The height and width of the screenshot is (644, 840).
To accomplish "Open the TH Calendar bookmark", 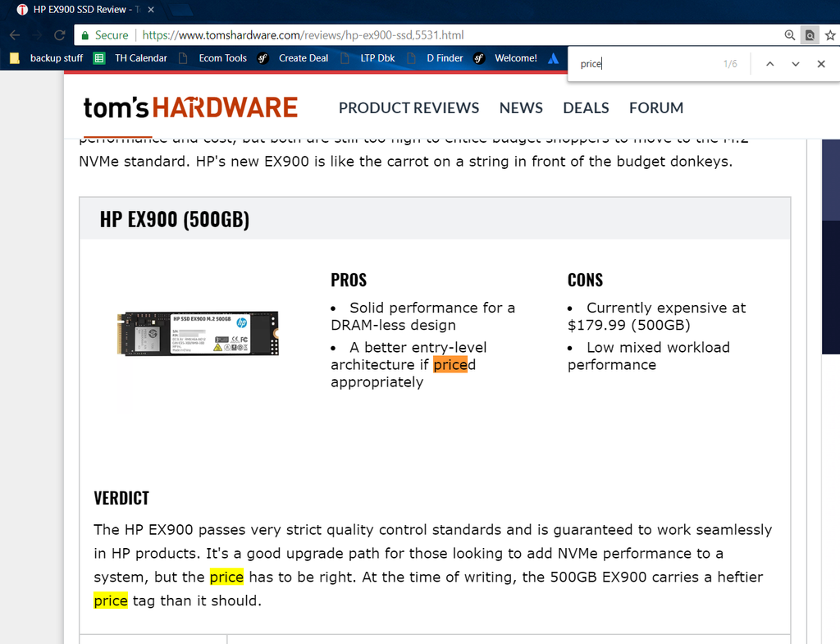I will (x=138, y=58).
